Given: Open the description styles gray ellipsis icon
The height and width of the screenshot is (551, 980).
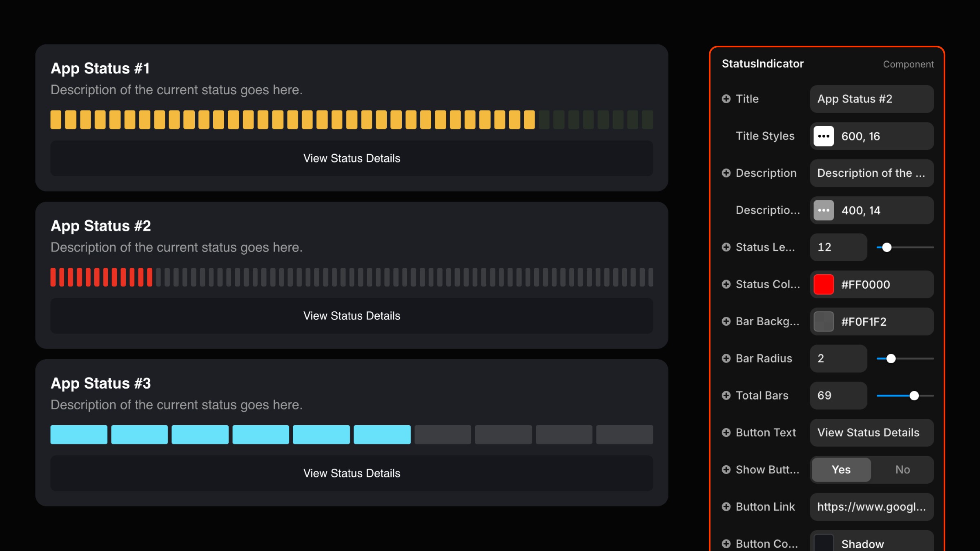Looking at the screenshot, I should click(x=824, y=211).
